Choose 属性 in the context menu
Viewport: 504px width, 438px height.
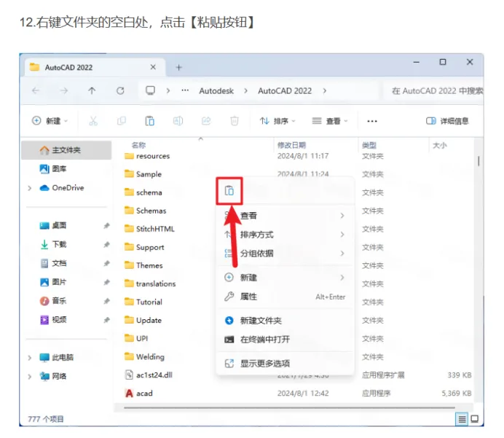coord(286,297)
